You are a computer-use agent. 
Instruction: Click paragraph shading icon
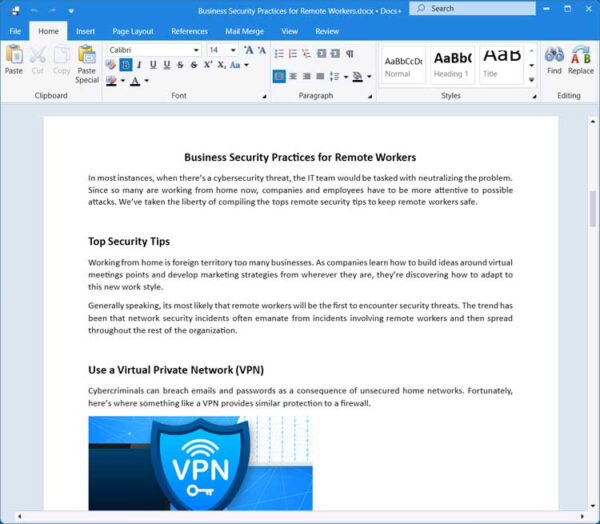357,77
